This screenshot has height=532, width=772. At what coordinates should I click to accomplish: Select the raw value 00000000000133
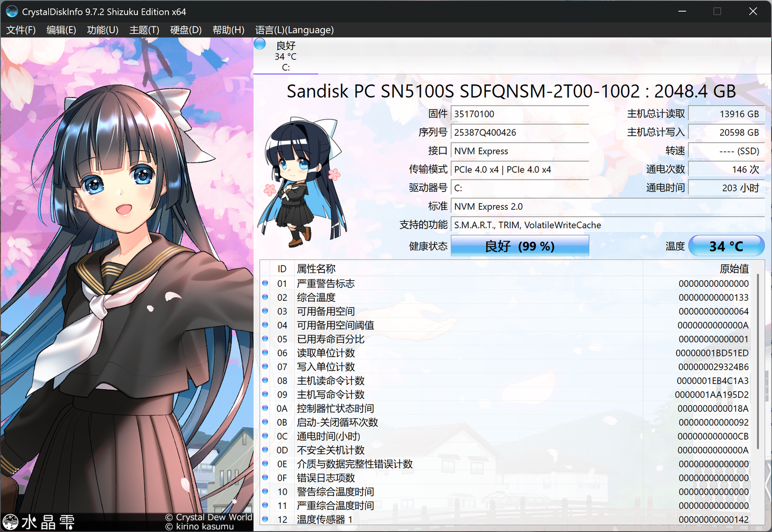714,297
